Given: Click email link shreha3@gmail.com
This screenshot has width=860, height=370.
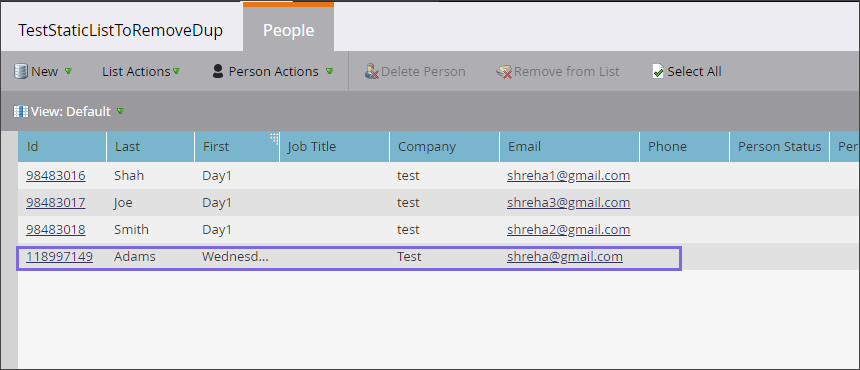Looking at the screenshot, I should click(x=568, y=203).
